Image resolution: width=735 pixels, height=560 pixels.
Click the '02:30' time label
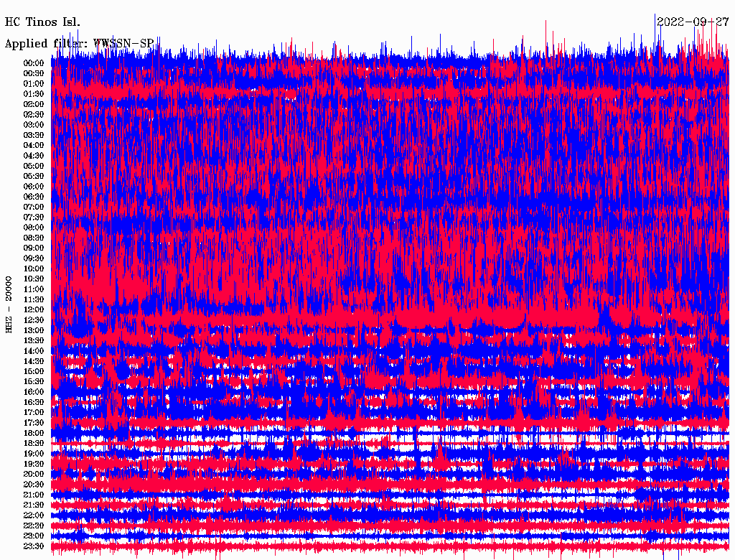coord(34,114)
